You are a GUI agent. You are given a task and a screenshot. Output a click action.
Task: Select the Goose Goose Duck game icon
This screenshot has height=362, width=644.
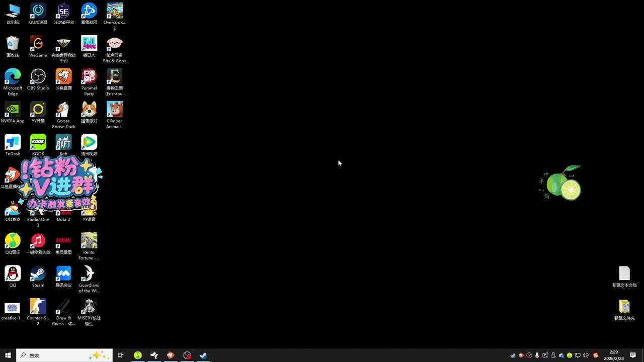click(63, 110)
